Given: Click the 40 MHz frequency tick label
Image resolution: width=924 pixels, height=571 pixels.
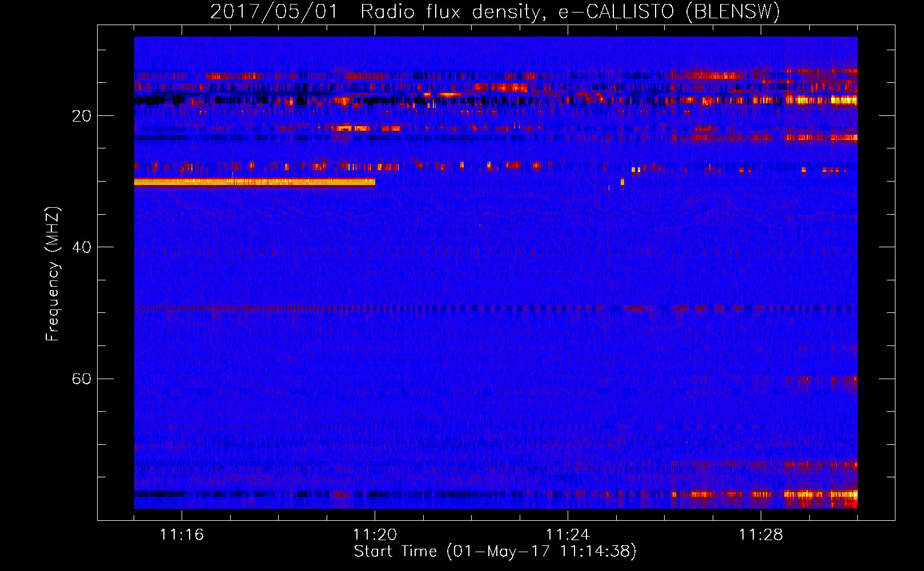Looking at the screenshot, I should (x=81, y=248).
